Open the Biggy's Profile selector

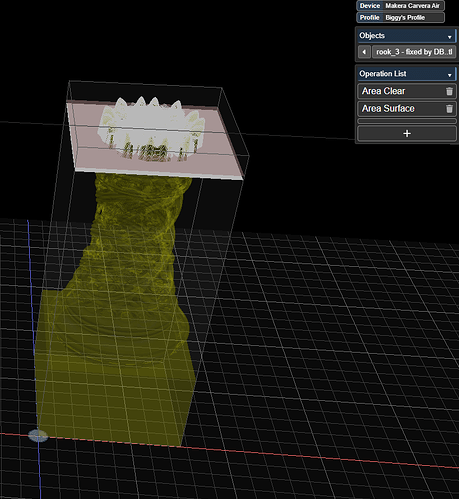(413, 18)
